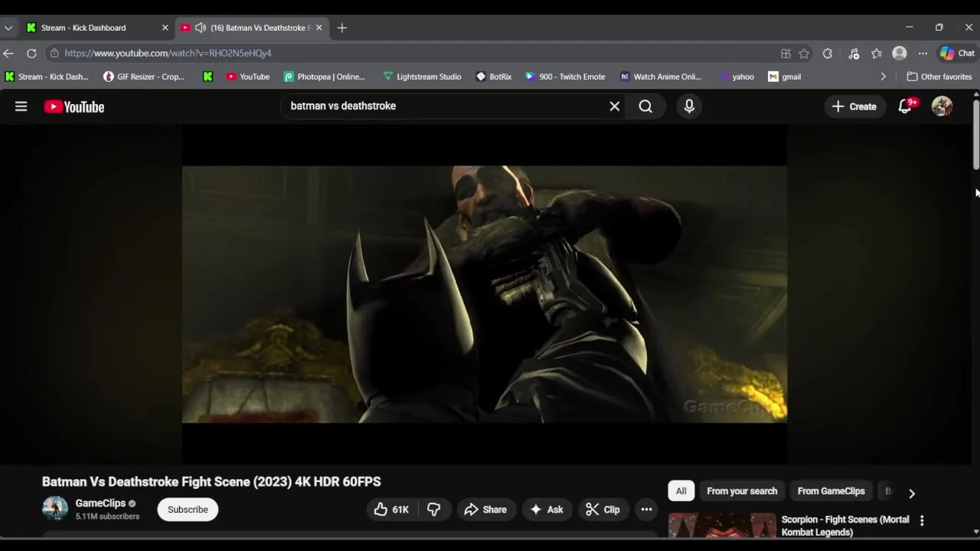980x551 pixels.
Task: Open GameClips channel avatar
Action: coord(55,509)
